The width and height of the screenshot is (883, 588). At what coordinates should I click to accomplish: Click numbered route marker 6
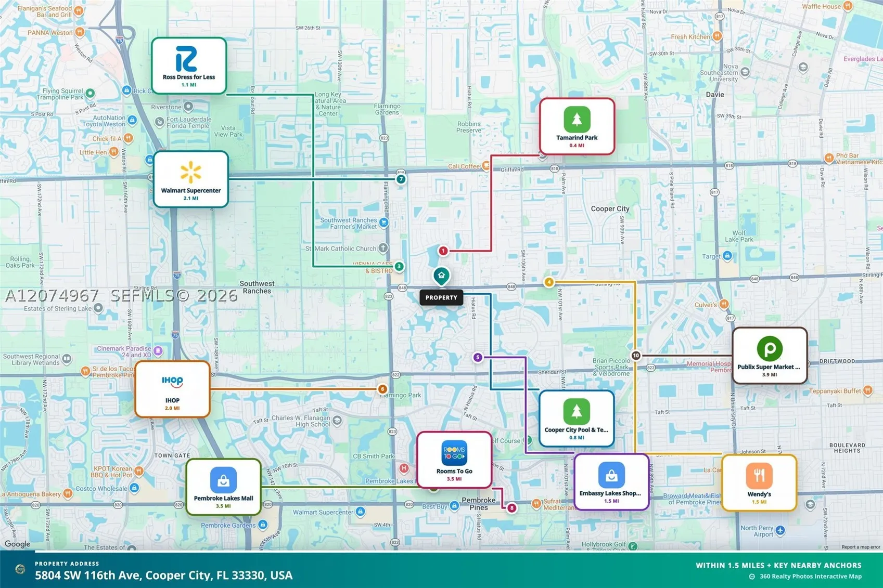(382, 389)
